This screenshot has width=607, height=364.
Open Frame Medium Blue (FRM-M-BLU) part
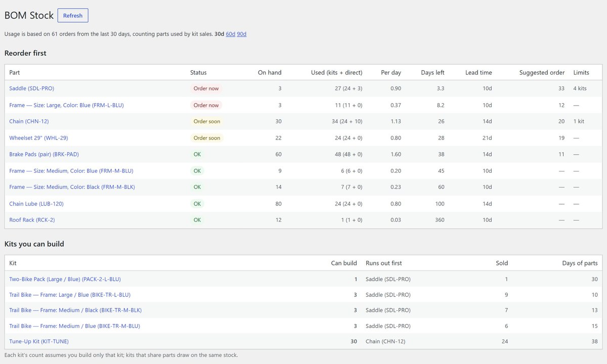click(x=71, y=171)
